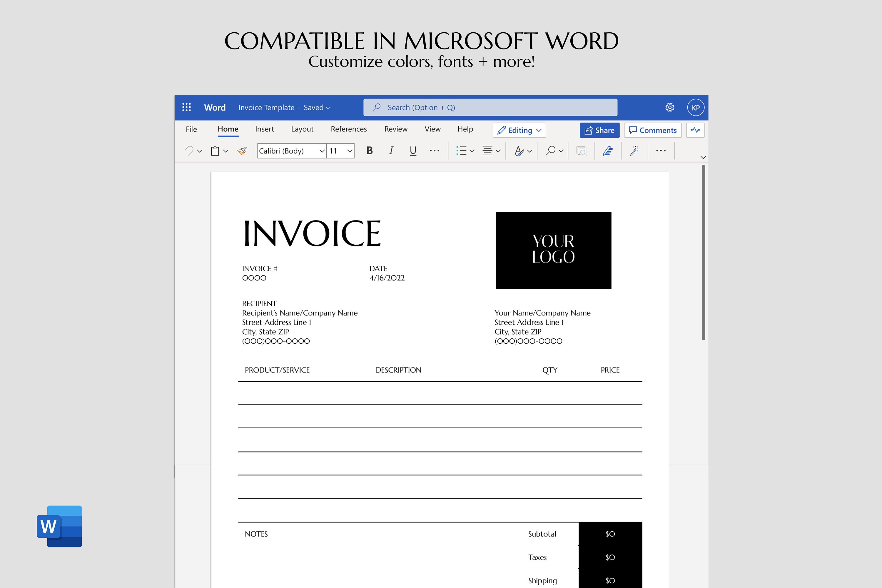The image size is (882, 588).
Task: Open the Editor pen icon
Action: 607,151
